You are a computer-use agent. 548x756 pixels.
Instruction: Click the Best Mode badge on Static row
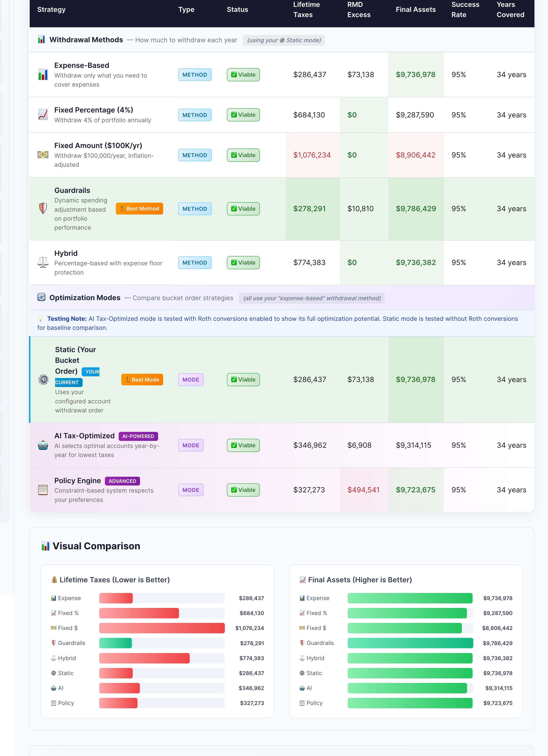tap(142, 379)
